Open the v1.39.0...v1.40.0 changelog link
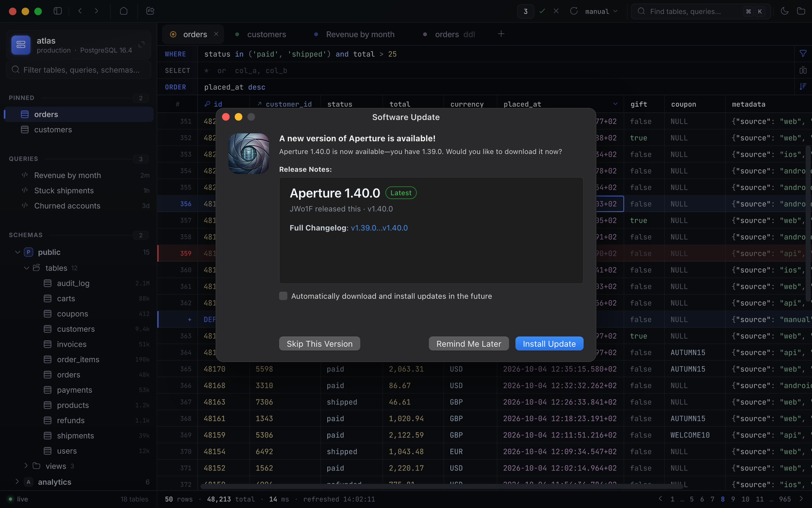Viewport: 812px width, 508px height. [379, 228]
